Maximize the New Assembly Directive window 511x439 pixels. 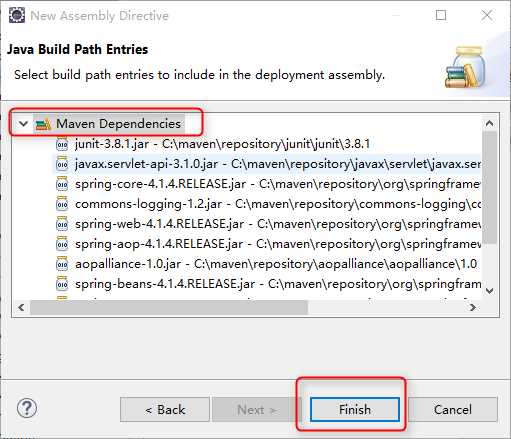(x=441, y=15)
